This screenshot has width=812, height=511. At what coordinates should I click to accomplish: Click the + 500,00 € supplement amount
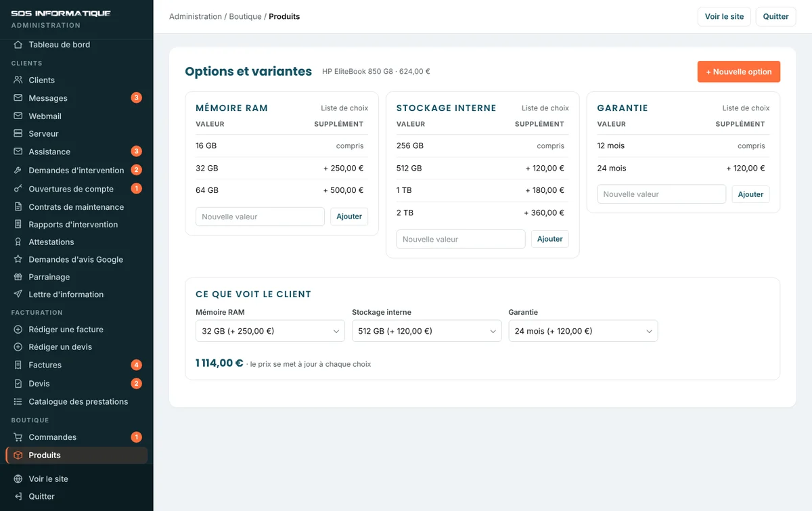pos(343,190)
